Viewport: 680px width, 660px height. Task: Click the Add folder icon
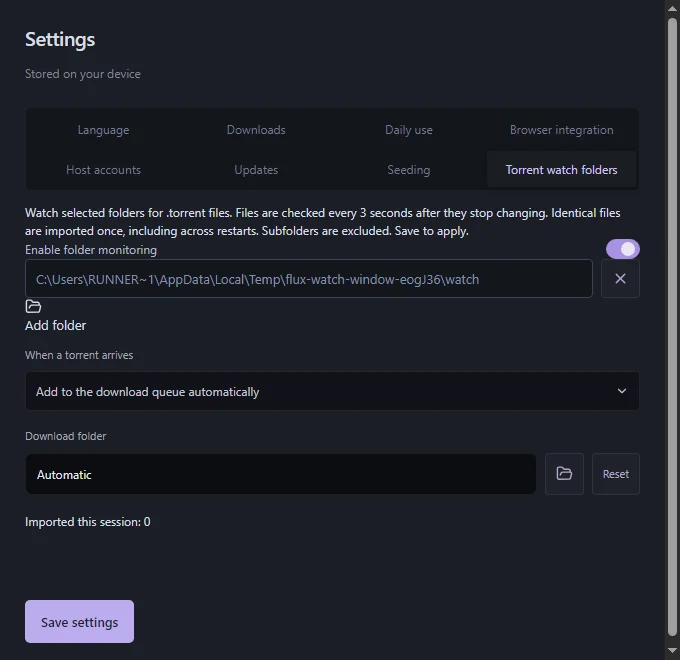click(x=33, y=307)
